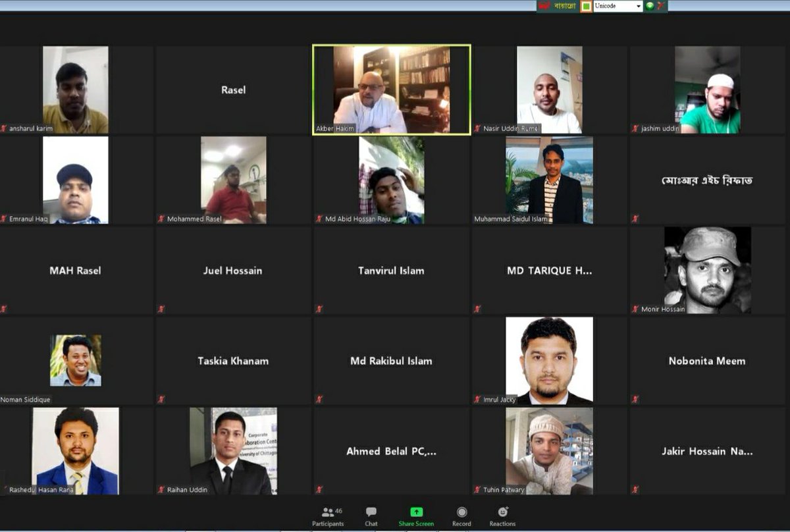Select Nasir Uddin Rumel's video tile
This screenshot has height=532, width=790.
point(550,90)
